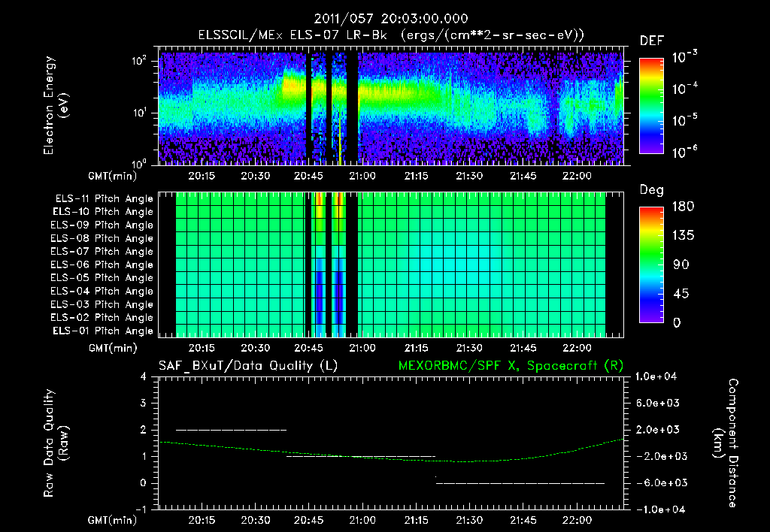Click the GMT(min) label under spectrogram panel
The width and height of the screenshot is (770, 532).
coord(112,176)
